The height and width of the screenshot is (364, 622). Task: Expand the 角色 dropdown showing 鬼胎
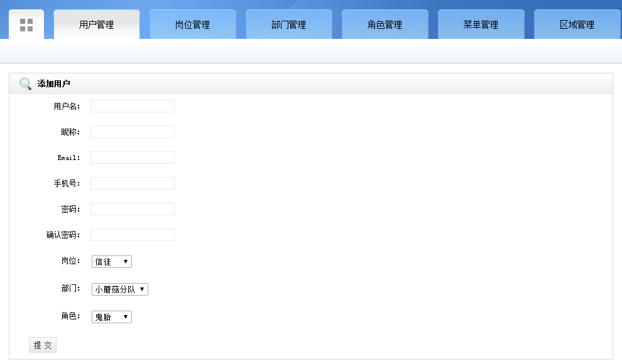coord(112,317)
